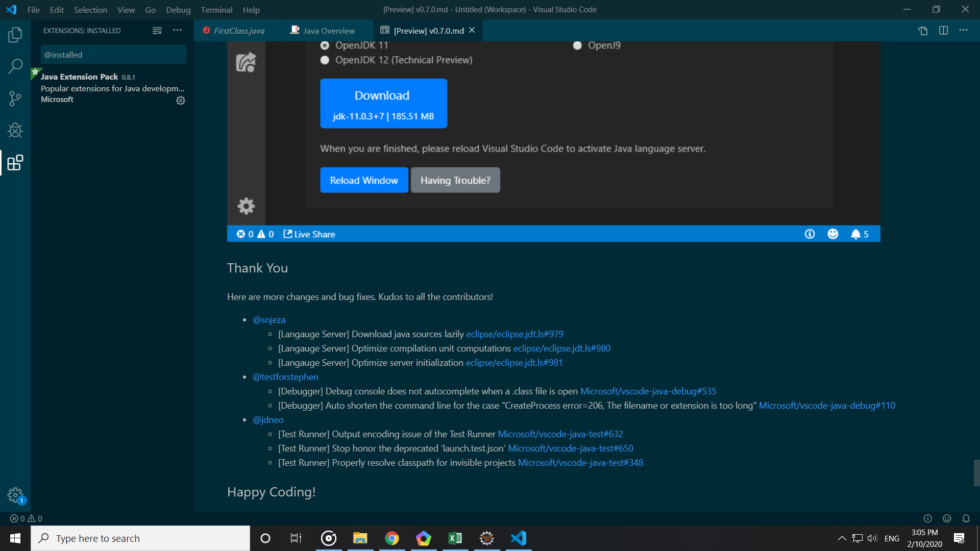The height and width of the screenshot is (551, 980).
Task: Switch to Visual Studio Code taskbar icon
Action: [519, 538]
